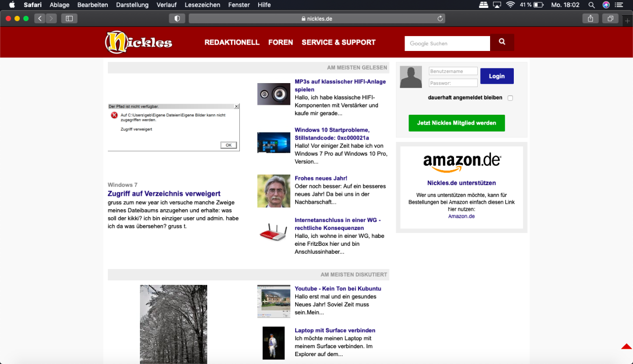Click the red scroll-to-top arrow
The height and width of the screenshot is (364, 633).
627,346
